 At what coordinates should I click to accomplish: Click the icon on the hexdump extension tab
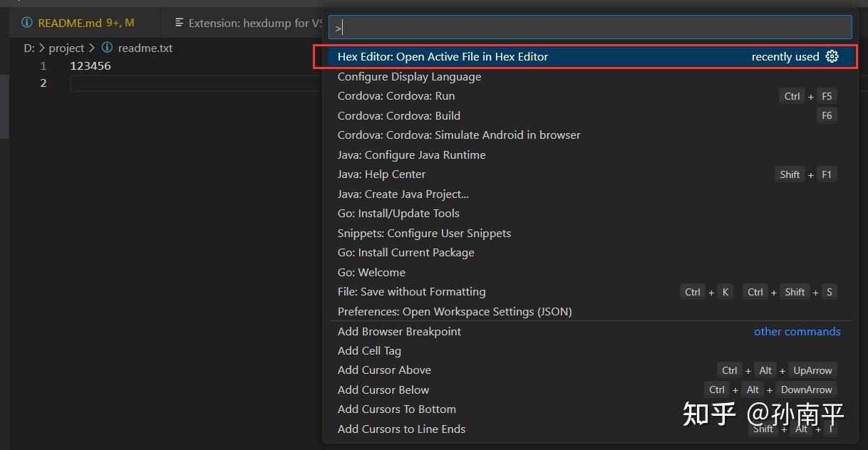click(180, 23)
